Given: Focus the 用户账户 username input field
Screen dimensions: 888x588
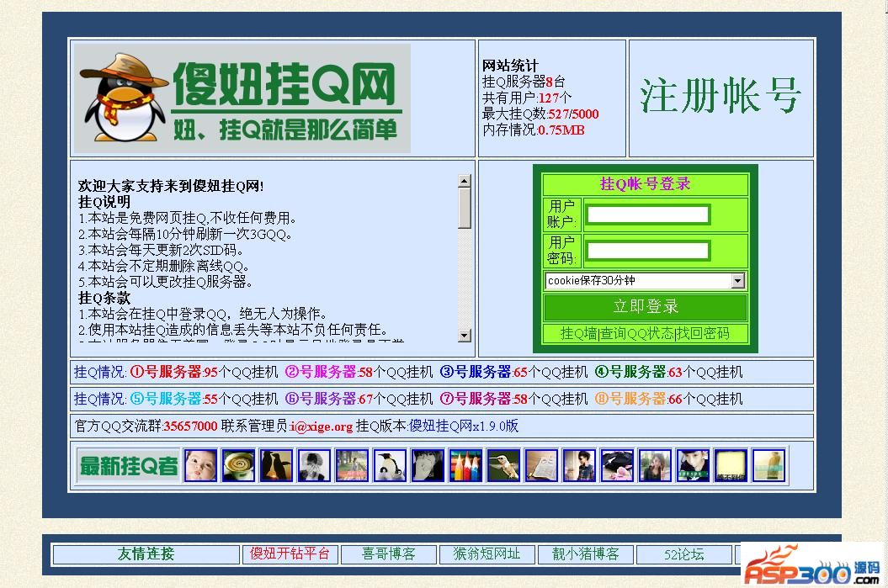Looking at the screenshot, I should click(x=648, y=215).
